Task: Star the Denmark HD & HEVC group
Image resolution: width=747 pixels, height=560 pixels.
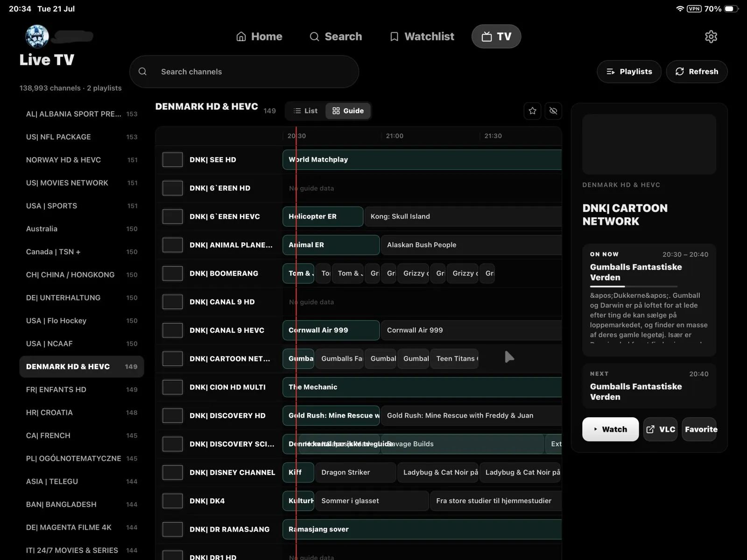Action: pyautogui.click(x=533, y=111)
